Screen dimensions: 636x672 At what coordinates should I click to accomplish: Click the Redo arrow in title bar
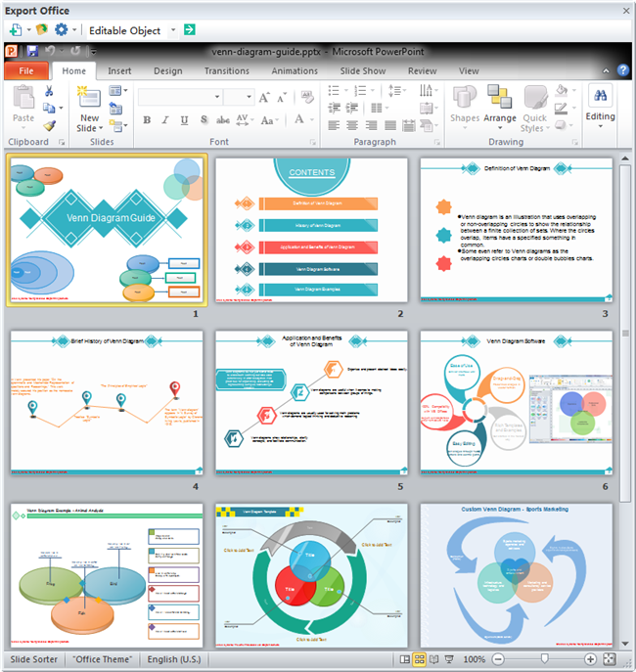click(x=75, y=51)
